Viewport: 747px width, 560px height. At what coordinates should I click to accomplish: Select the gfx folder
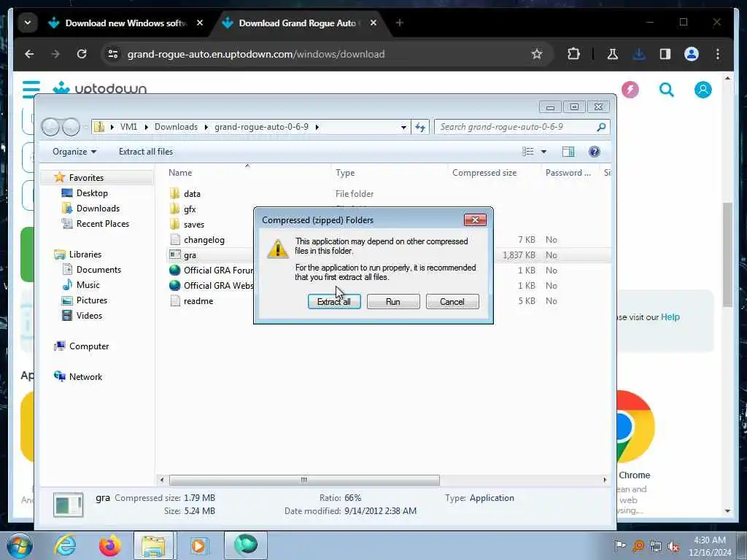(189, 209)
